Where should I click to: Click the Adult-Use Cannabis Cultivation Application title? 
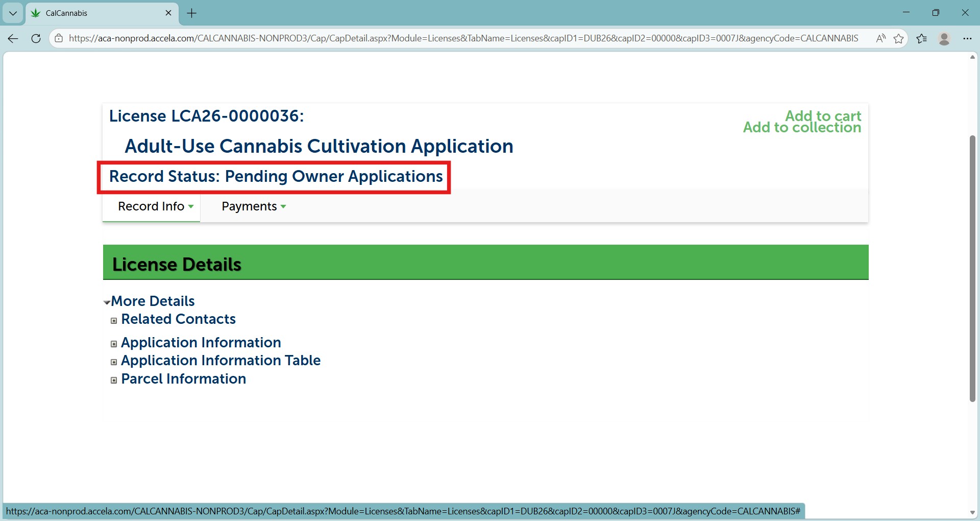pyautogui.click(x=319, y=146)
